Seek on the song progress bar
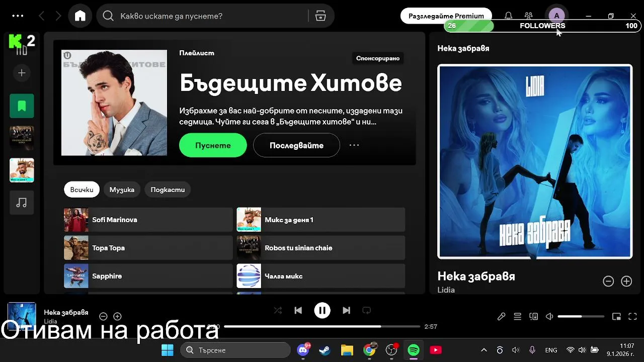 coord(322,327)
